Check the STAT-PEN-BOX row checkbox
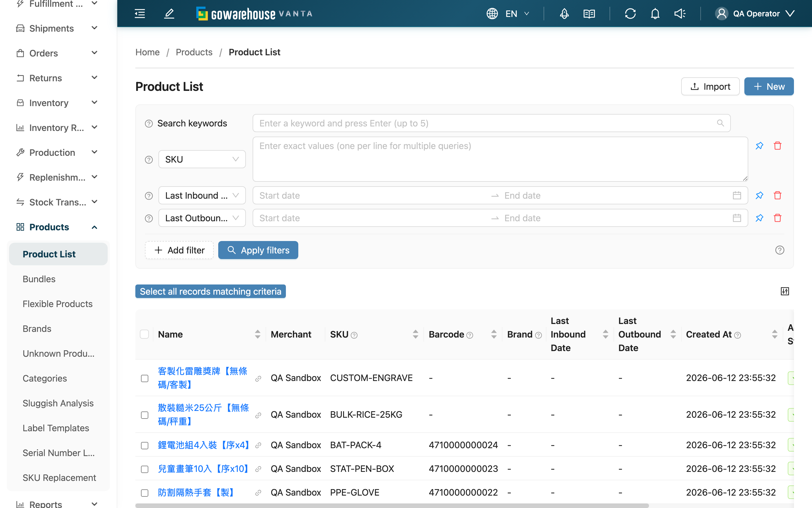This screenshot has width=812, height=508. (x=145, y=469)
